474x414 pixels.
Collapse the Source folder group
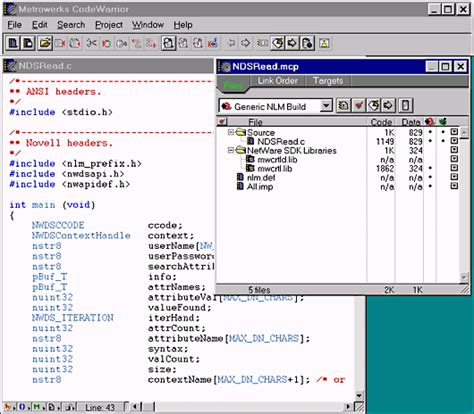pyautogui.click(x=231, y=132)
